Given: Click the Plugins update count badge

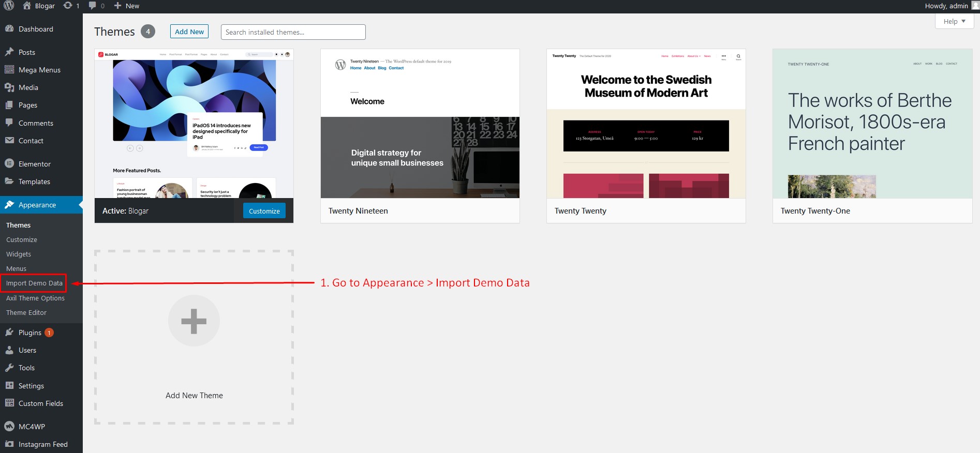Looking at the screenshot, I should click(49, 333).
